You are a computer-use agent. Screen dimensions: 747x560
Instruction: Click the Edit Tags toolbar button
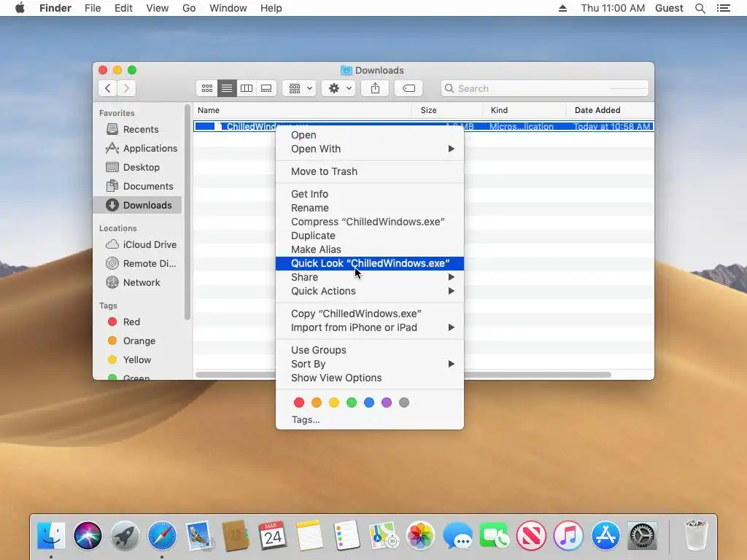coord(409,88)
